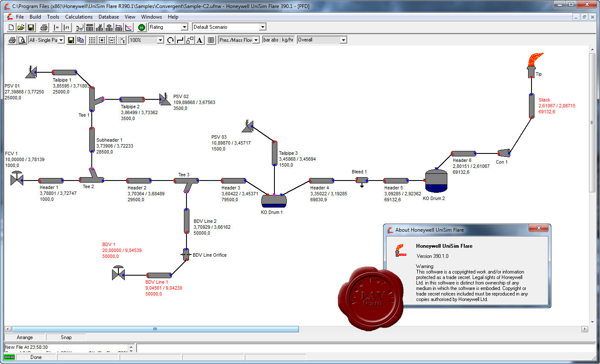The height and width of the screenshot is (364, 600).
Task: Open the Database menu
Action: pyautogui.click(x=109, y=17)
